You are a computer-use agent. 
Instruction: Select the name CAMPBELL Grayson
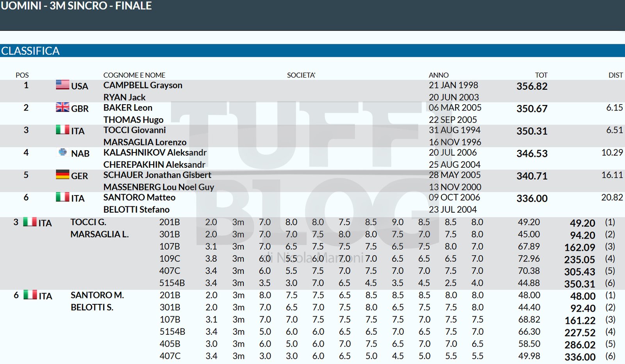[143, 85]
